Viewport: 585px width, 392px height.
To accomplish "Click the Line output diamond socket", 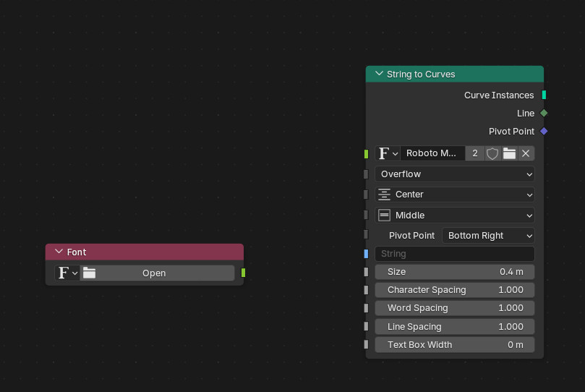I will pyautogui.click(x=544, y=113).
